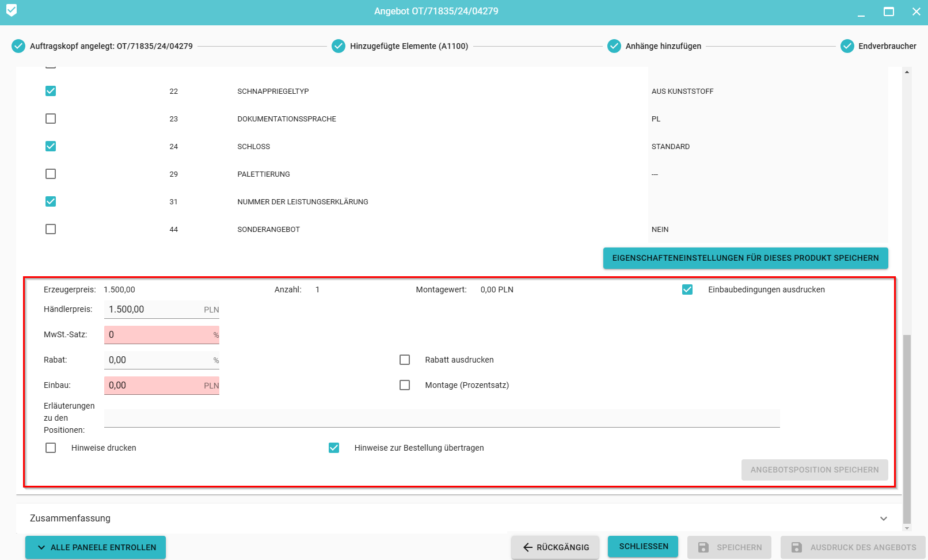This screenshot has width=928, height=560.
Task: Expand the Zusammenfassung panel chevron
Action: 883,519
